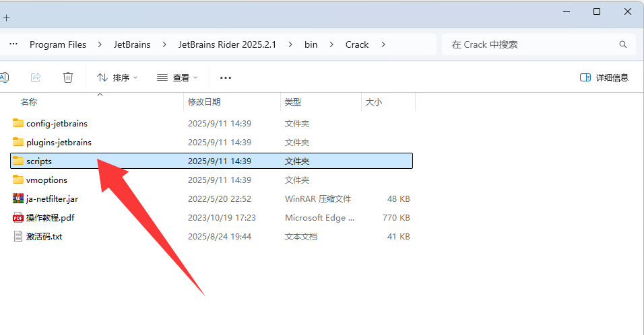Click the 2022/5/20 22:52 date cell

220,199
